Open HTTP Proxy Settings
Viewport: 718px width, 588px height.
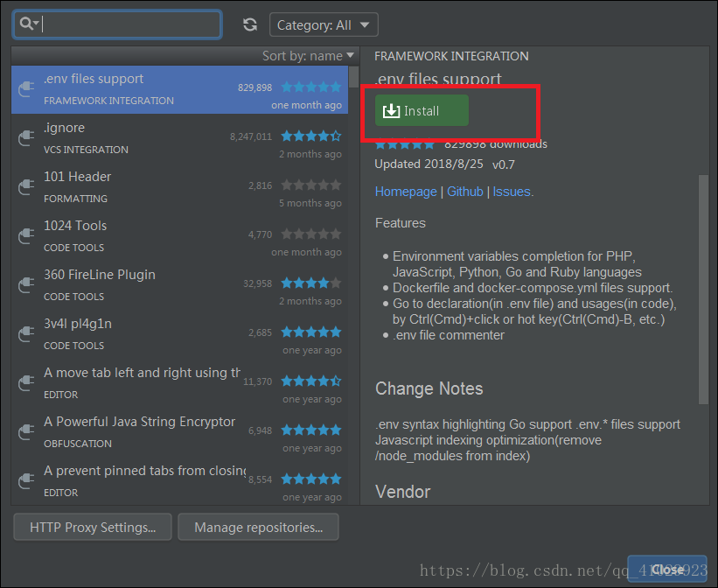pos(93,528)
